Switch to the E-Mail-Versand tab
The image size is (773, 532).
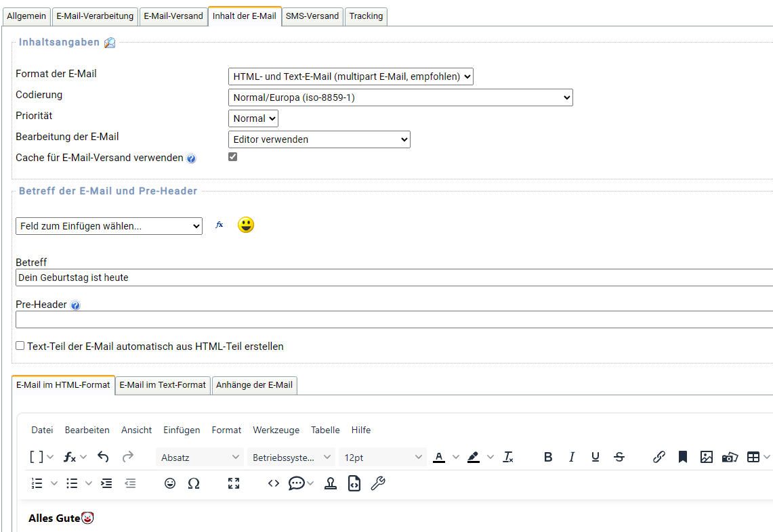[x=173, y=16]
